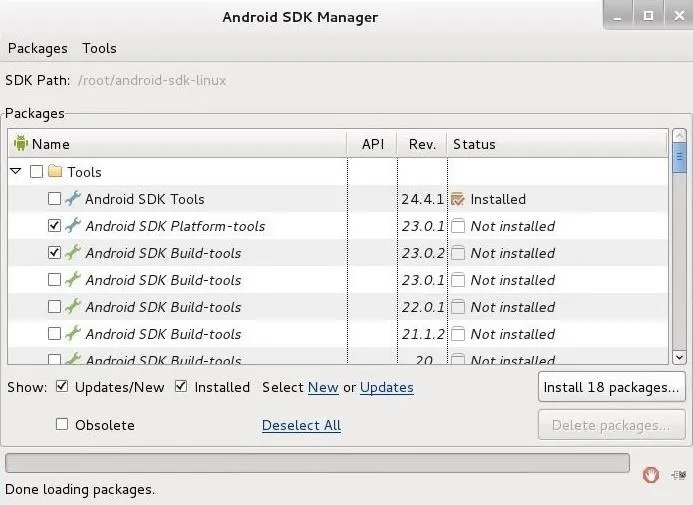
Task: Click the blue vertical scrollbar thumb
Action: tap(679, 157)
